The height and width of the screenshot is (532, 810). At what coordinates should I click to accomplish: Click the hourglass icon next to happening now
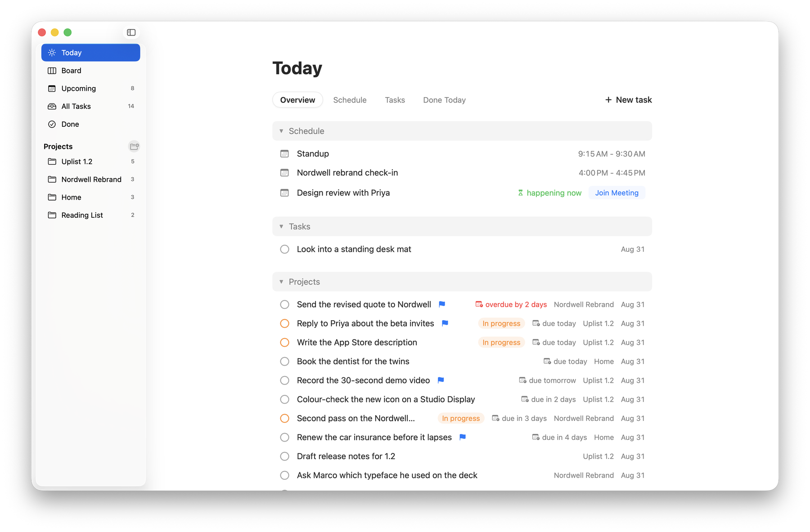tap(521, 193)
